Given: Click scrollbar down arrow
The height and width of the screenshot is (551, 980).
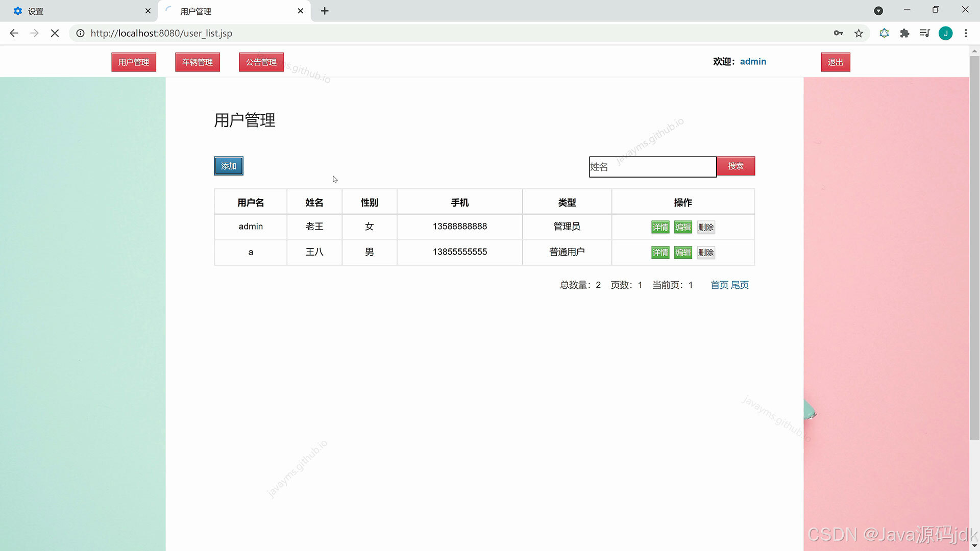Looking at the screenshot, I should [974, 546].
